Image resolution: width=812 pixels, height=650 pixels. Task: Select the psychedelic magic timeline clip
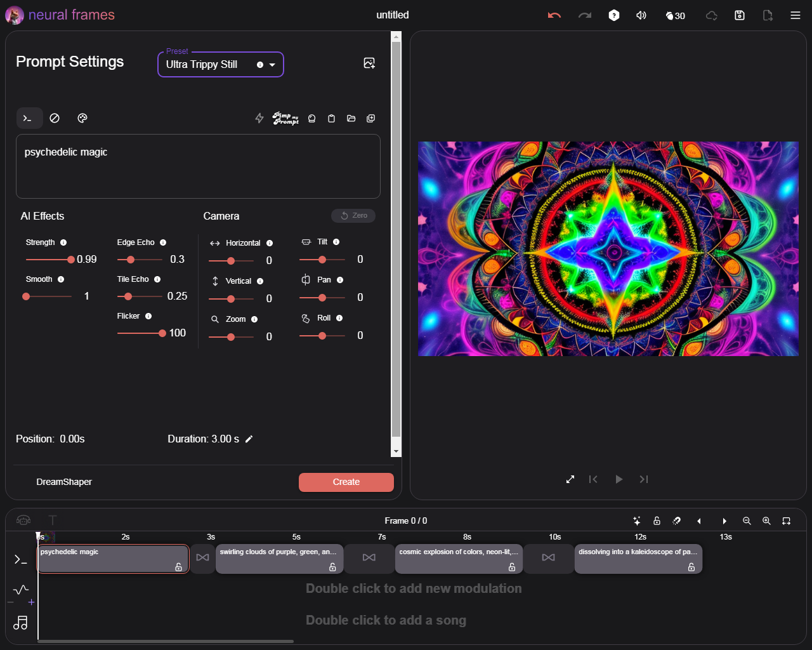click(113, 559)
